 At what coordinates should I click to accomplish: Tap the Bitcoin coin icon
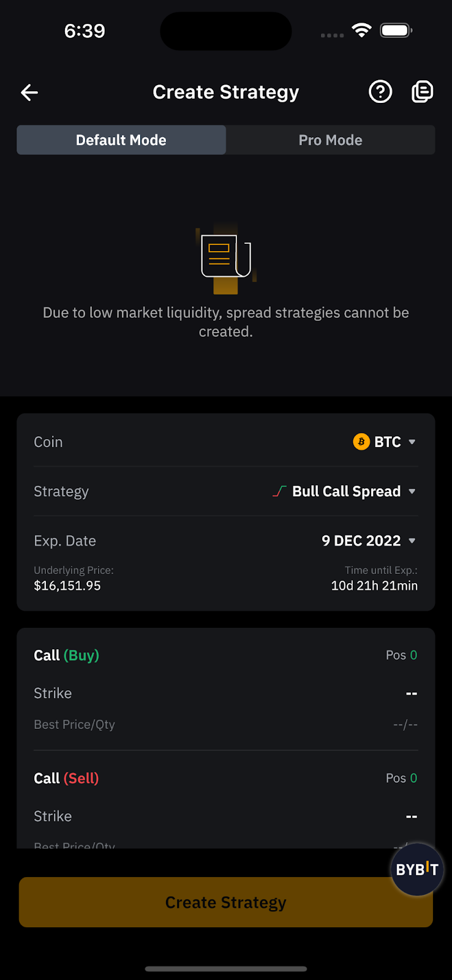coord(361,442)
